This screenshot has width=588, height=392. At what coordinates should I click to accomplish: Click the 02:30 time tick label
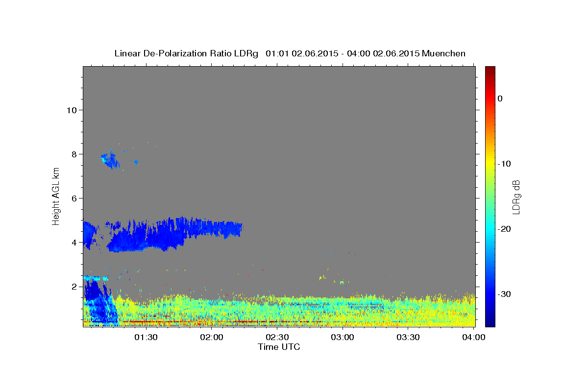(x=277, y=338)
